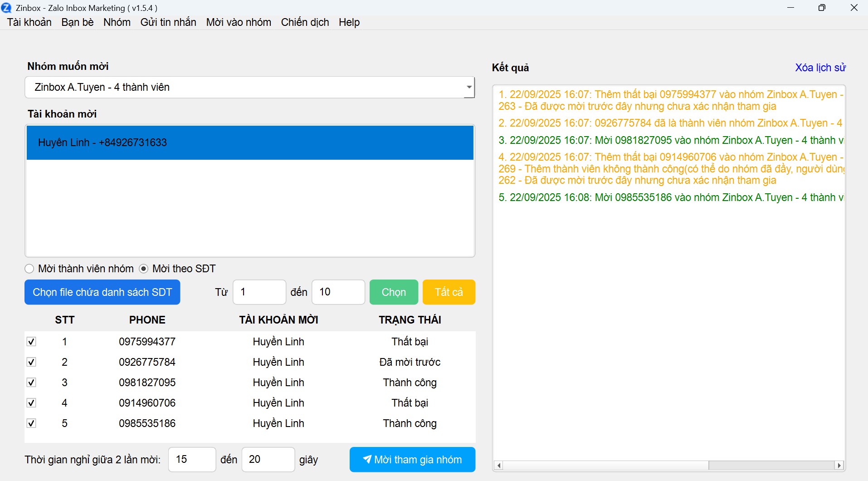Uncheck the row for phone 0975994377

click(31, 342)
